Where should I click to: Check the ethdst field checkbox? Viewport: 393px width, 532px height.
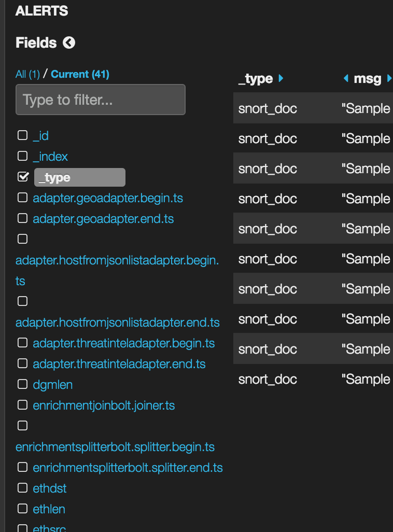coord(22,488)
